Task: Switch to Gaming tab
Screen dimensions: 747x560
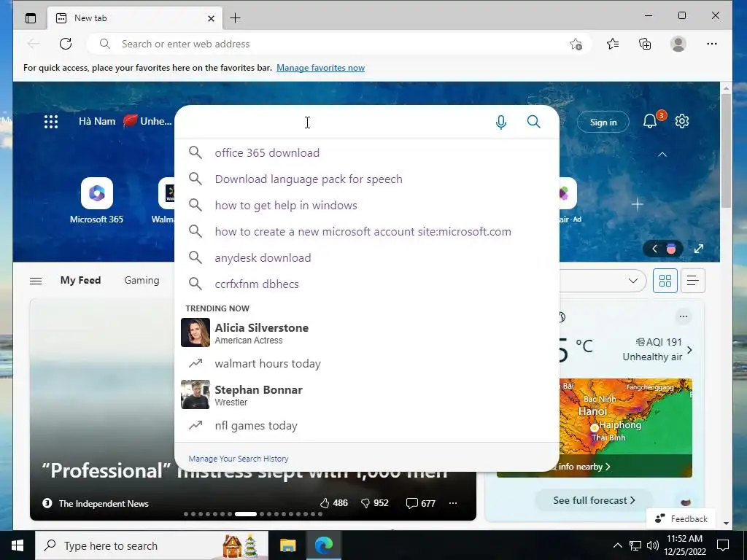Action: pyautogui.click(x=142, y=281)
